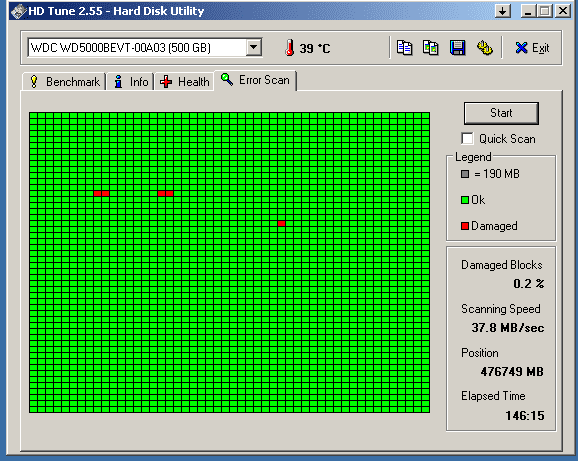Click the blue X Exit icon
Screen dimensions: 578x461
pos(521,48)
